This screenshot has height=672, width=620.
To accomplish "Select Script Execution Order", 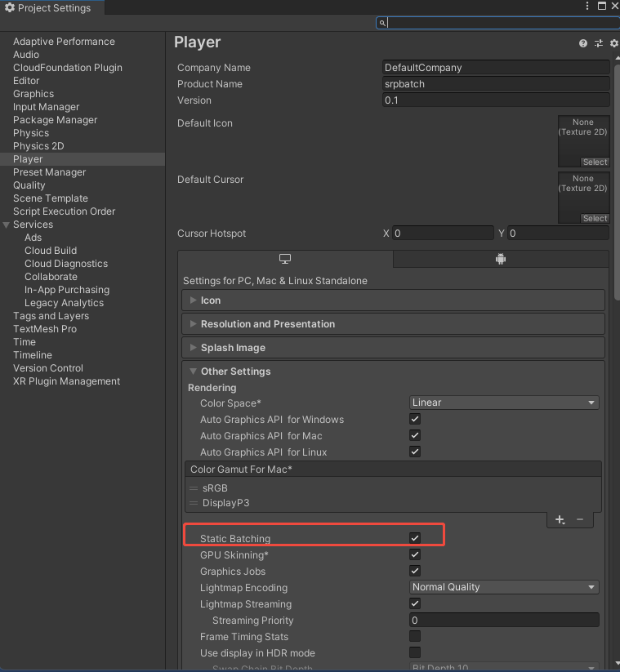I will (65, 211).
